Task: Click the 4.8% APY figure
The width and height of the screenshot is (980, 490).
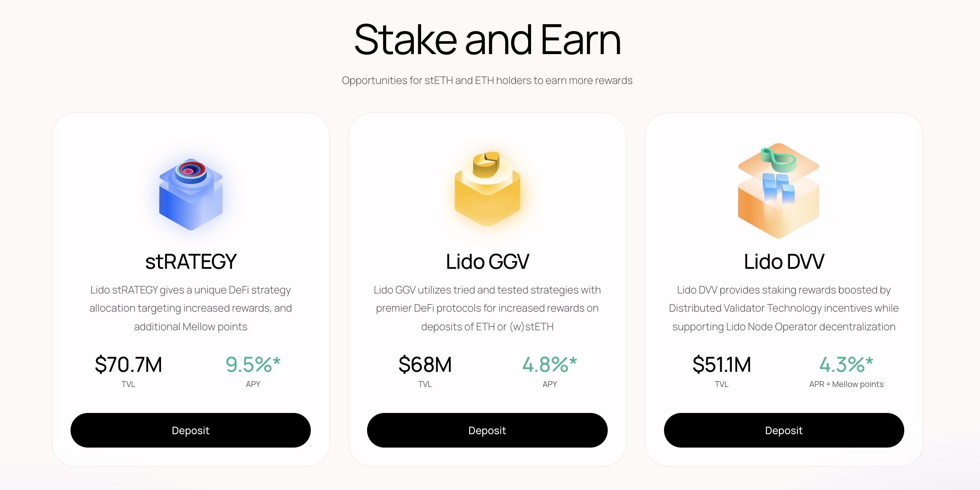Action: tap(549, 364)
